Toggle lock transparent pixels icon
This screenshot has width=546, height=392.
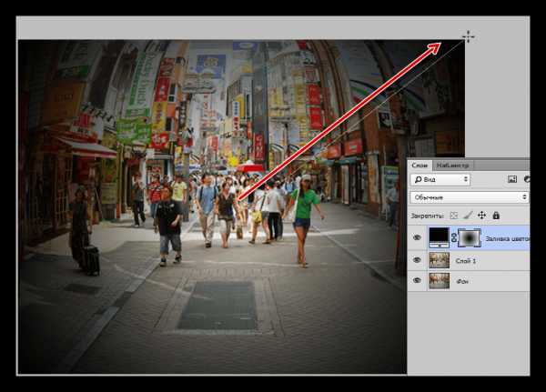coord(454,216)
